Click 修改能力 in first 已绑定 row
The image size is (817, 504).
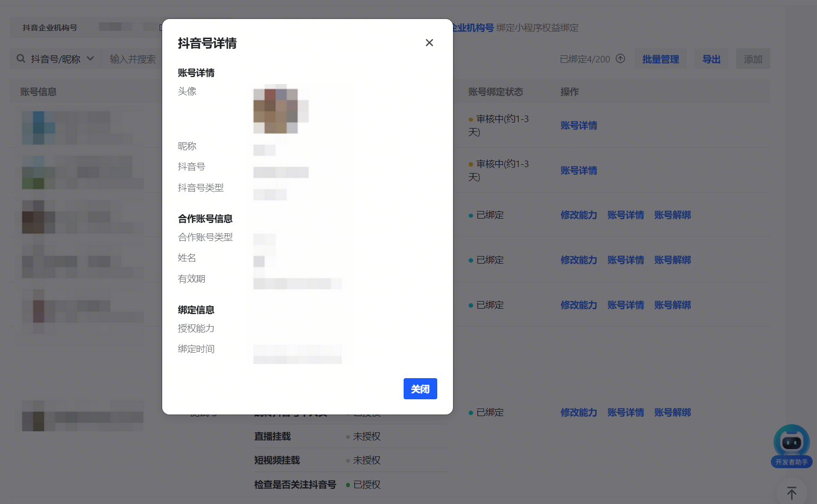point(578,215)
